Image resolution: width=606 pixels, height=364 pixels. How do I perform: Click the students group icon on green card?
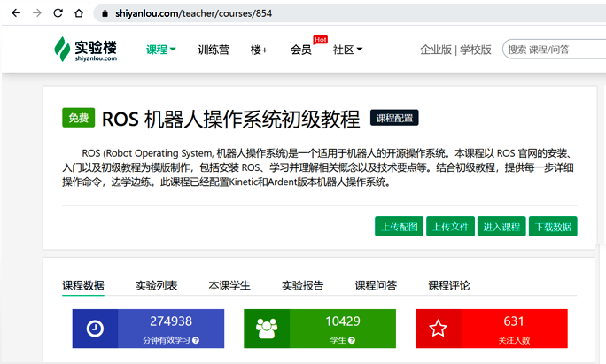[267, 329]
